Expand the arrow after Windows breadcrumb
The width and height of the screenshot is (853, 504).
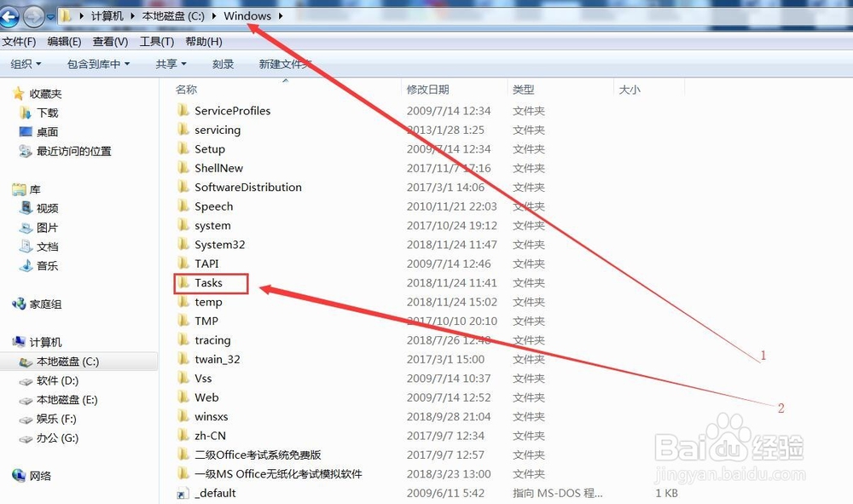(x=281, y=15)
